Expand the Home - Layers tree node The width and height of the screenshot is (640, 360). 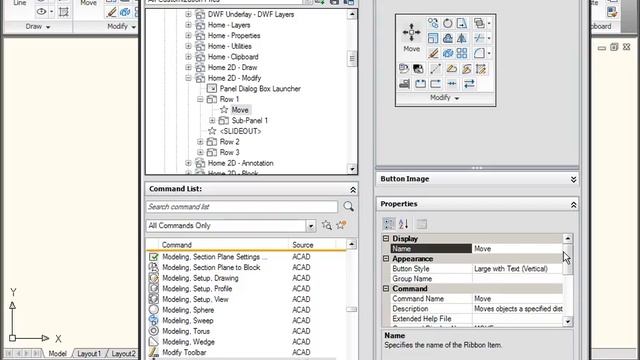click(188, 25)
